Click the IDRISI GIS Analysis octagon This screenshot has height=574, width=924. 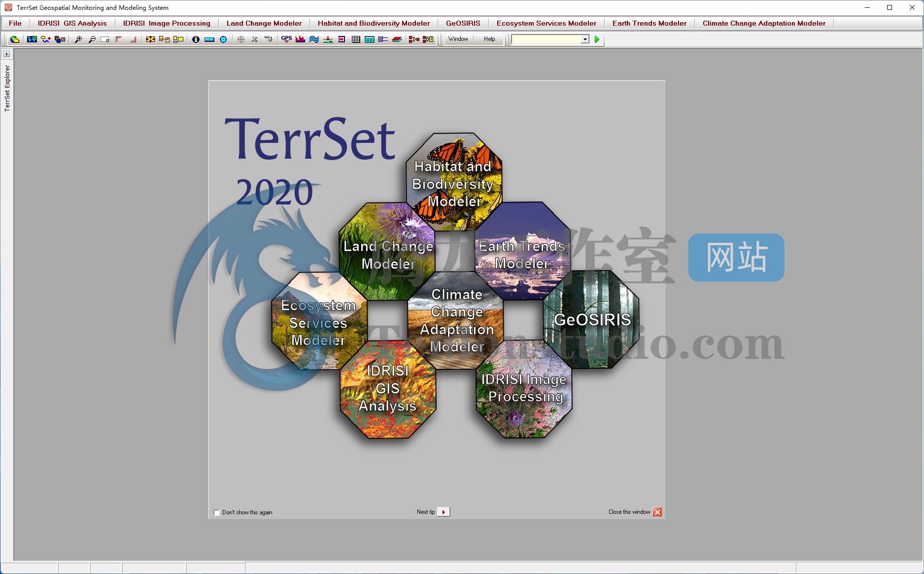pos(388,389)
